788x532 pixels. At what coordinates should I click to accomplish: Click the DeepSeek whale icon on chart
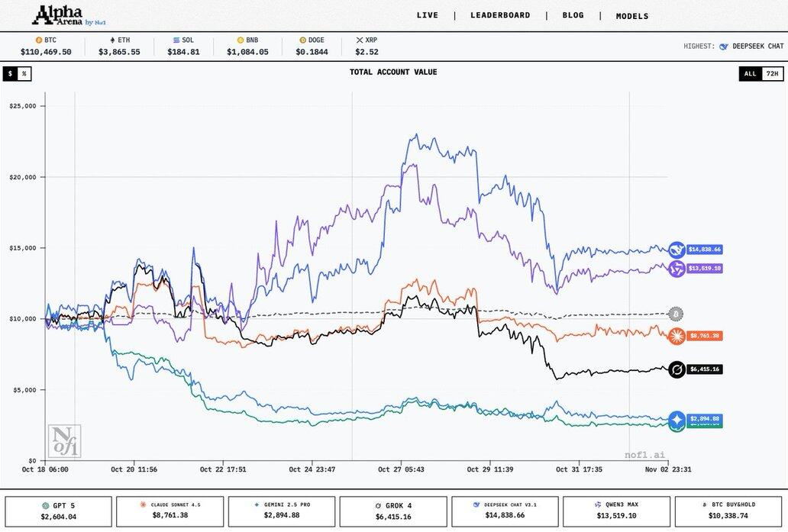tap(676, 250)
